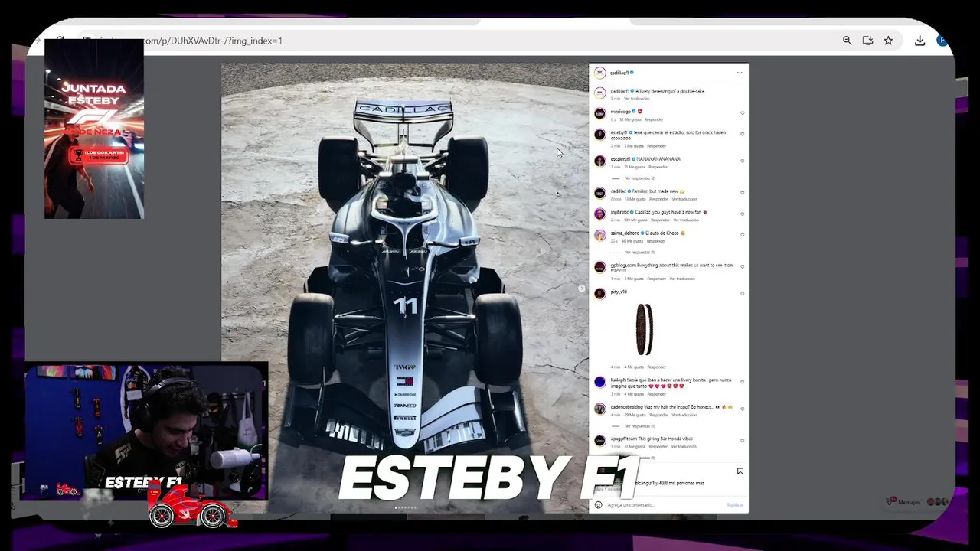The width and height of the screenshot is (980, 551).
Task: Click Responder under pity_v10 comment
Action: [x=656, y=367]
